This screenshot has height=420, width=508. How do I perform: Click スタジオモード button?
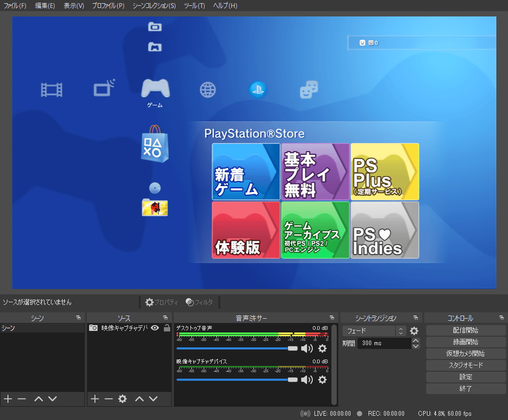coord(466,365)
